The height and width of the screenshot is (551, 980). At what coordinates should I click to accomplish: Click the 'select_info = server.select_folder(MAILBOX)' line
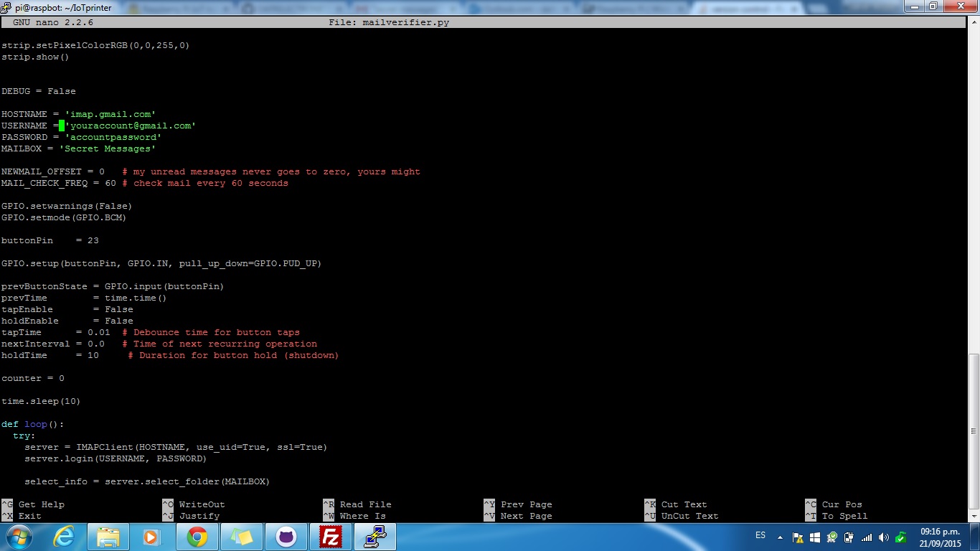point(148,481)
